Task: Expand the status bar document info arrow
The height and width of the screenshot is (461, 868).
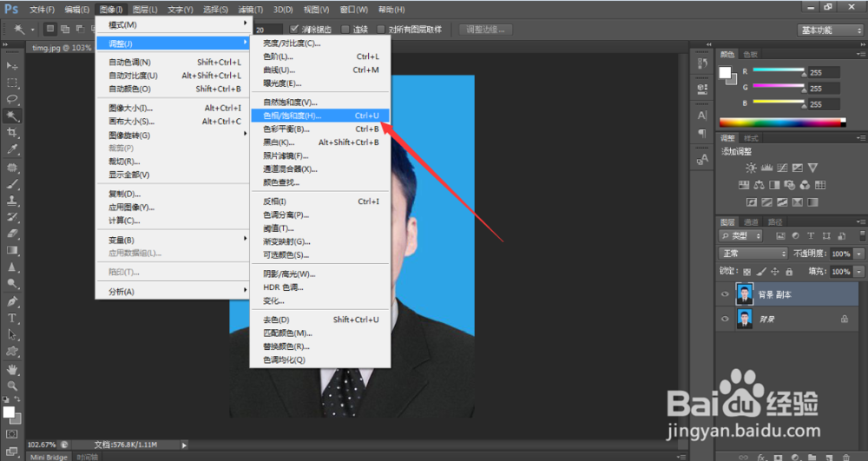Action: 184,445
